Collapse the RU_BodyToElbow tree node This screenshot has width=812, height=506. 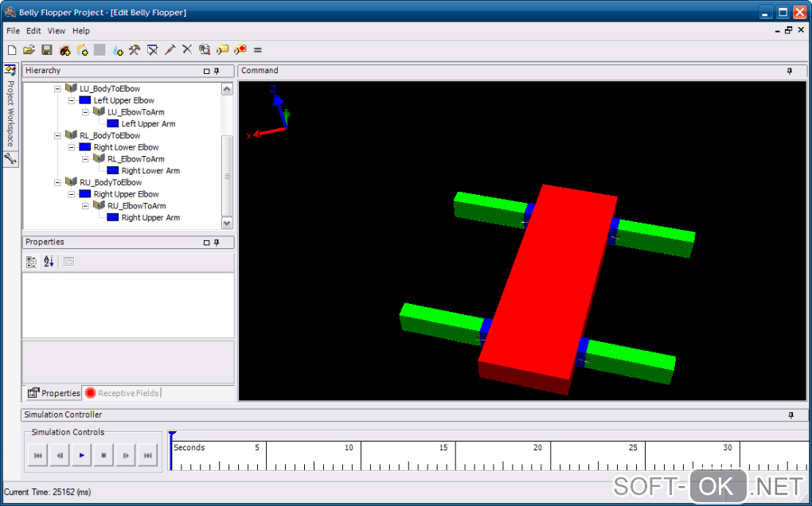pyautogui.click(x=57, y=183)
